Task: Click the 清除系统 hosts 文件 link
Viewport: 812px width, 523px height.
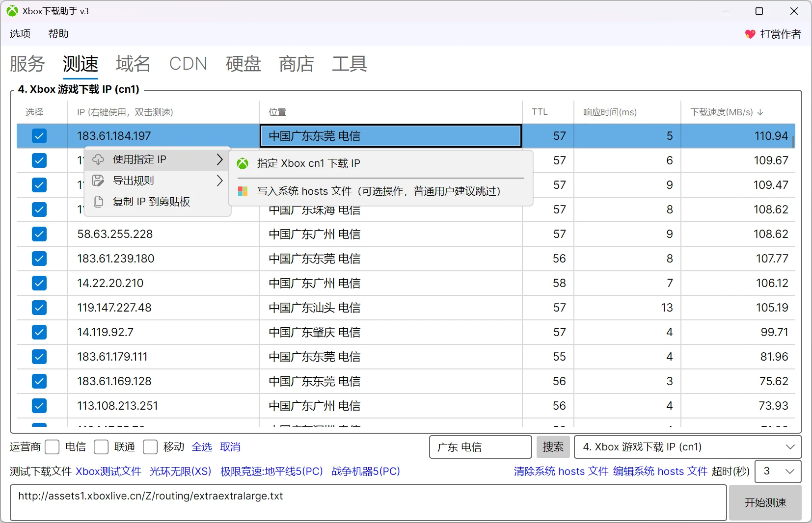Action: pyautogui.click(x=561, y=471)
